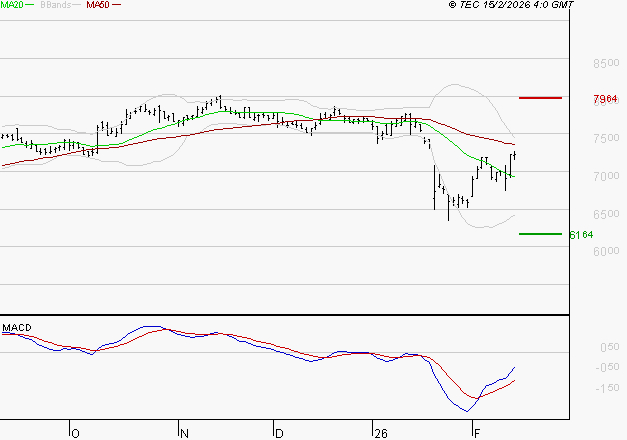Click the N month marker on time axis
The image size is (627, 440).
pyautogui.click(x=184, y=434)
